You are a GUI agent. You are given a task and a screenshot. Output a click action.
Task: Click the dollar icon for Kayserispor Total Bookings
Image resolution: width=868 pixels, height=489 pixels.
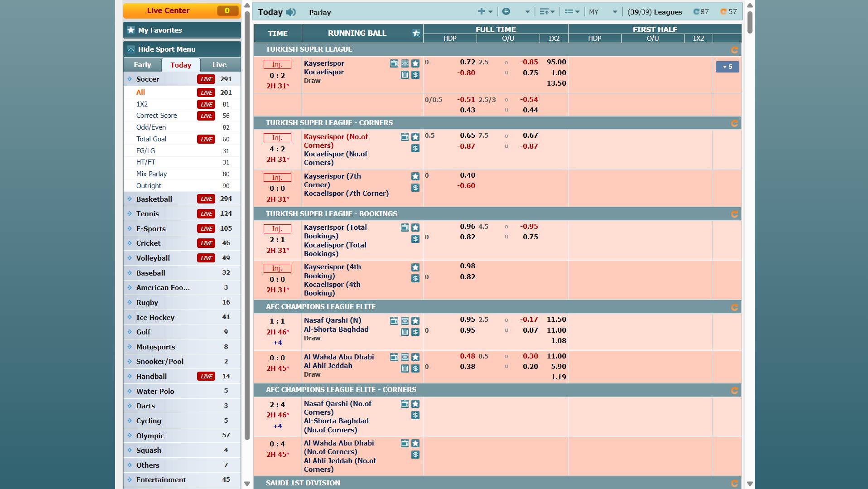point(415,239)
